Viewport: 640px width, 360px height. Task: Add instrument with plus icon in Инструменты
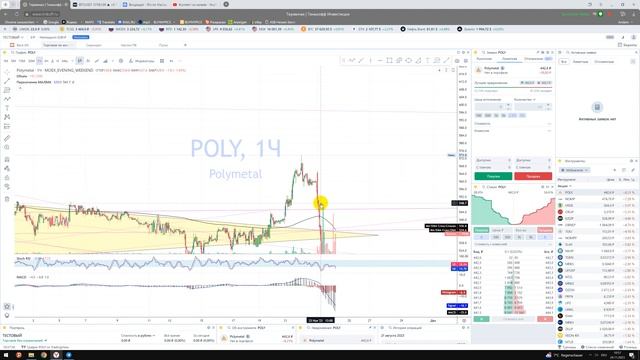tap(615, 170)
